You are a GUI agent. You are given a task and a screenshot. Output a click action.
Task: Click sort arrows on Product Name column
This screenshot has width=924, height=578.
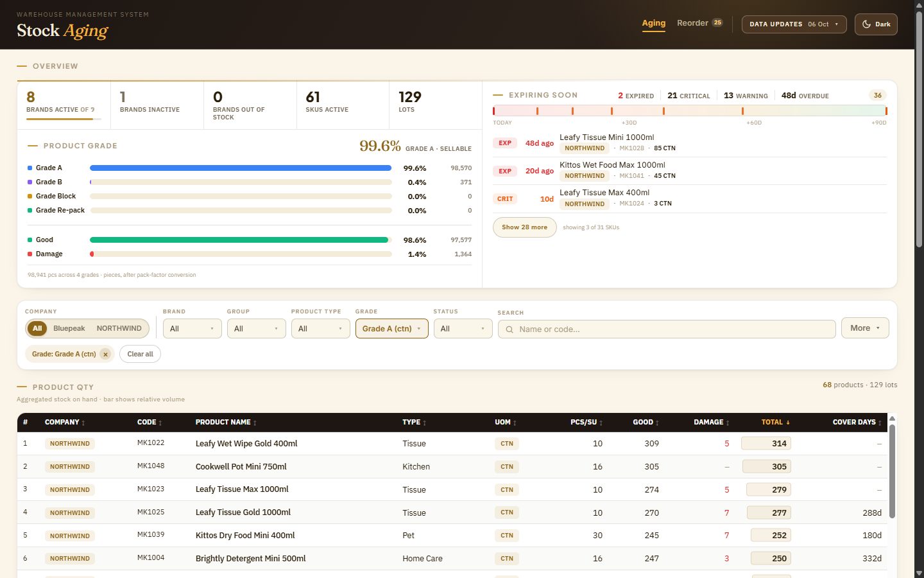pyautogui.click(x=255, y=423)
